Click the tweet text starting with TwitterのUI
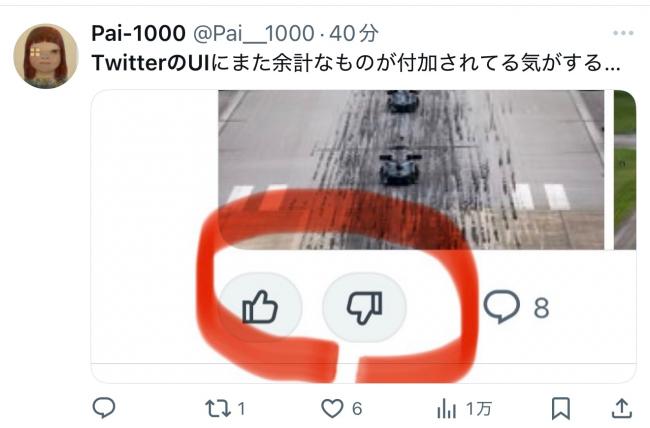The image size is (650, 428). click(356, 63)
